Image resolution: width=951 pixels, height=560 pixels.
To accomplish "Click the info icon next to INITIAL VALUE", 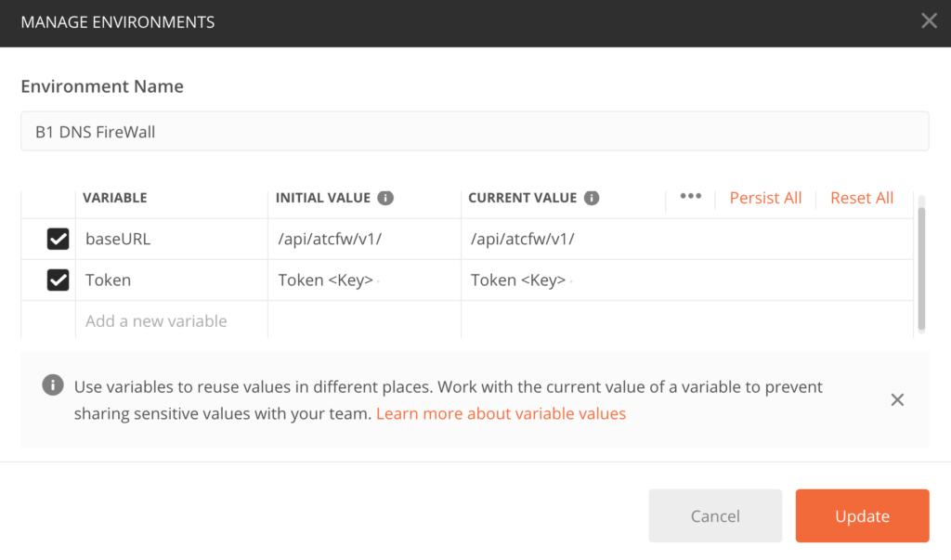I will [385, 198].
